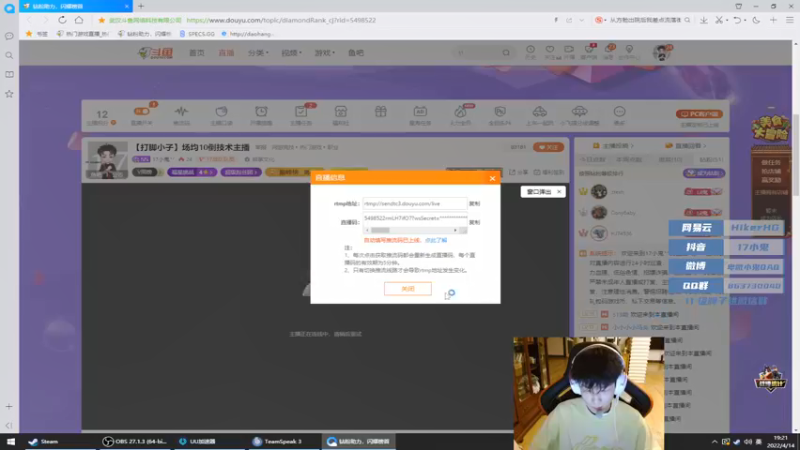Click the browser URL address field
800x450 pixels.
(281, 20)
